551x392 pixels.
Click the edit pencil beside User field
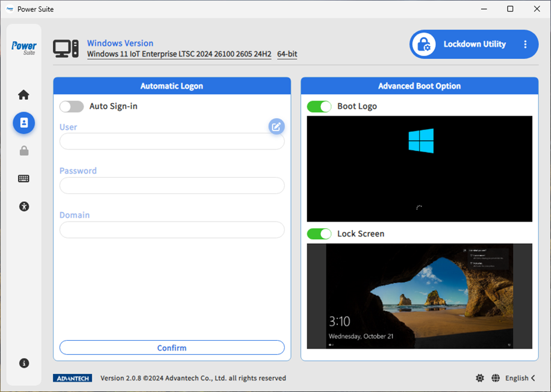[x=276, y=126]
